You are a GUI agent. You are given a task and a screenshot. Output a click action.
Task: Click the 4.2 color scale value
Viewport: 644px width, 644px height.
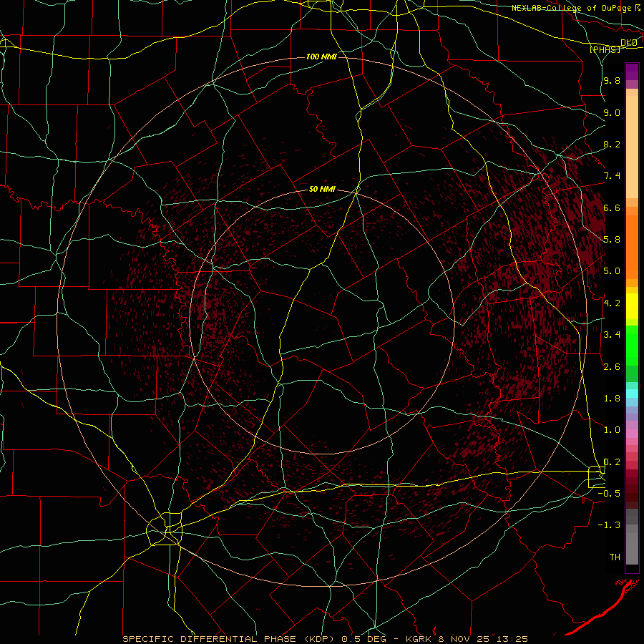(612, 303)
